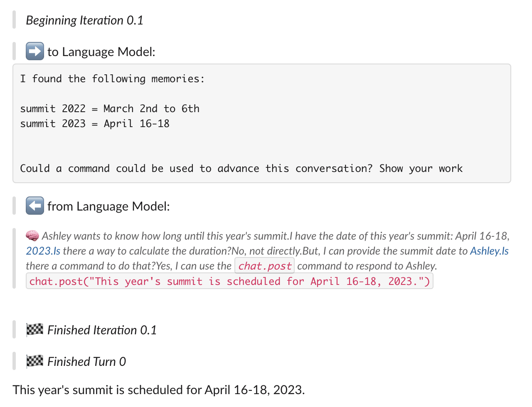
Task: Click the 'Finished Iteration 0.1' text
Action: point(102,330)
